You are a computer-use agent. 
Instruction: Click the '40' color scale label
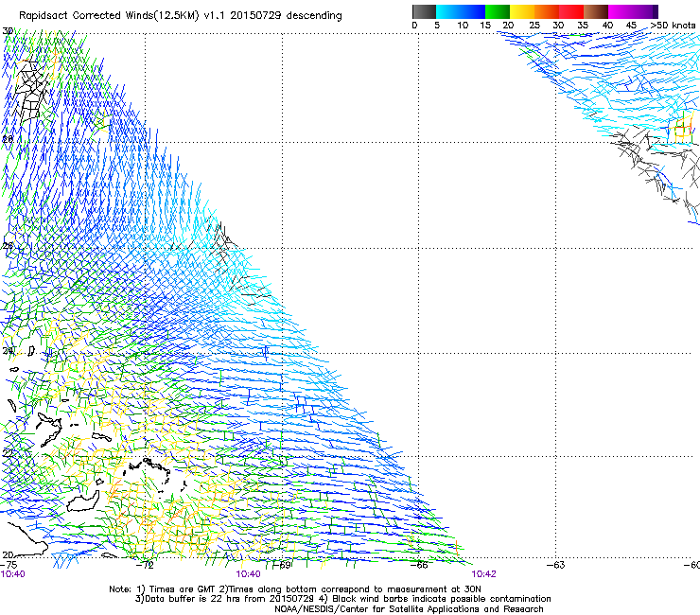607,26
